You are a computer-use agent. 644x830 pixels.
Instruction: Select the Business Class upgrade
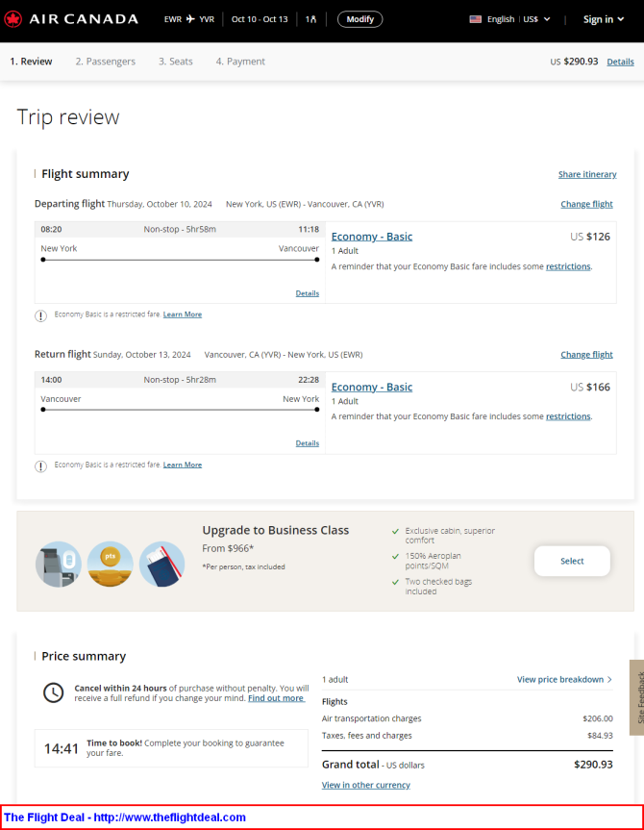pyautogui.click(x=572, y=561)
